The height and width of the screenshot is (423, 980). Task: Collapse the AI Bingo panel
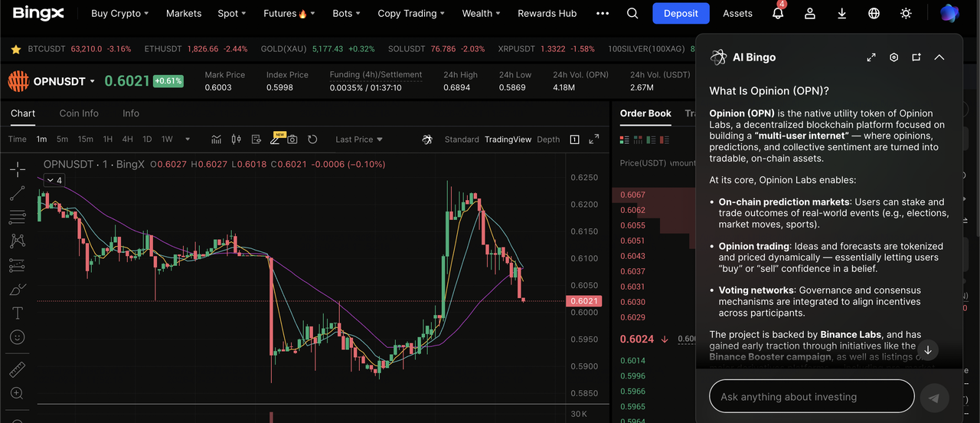[939, 57]
